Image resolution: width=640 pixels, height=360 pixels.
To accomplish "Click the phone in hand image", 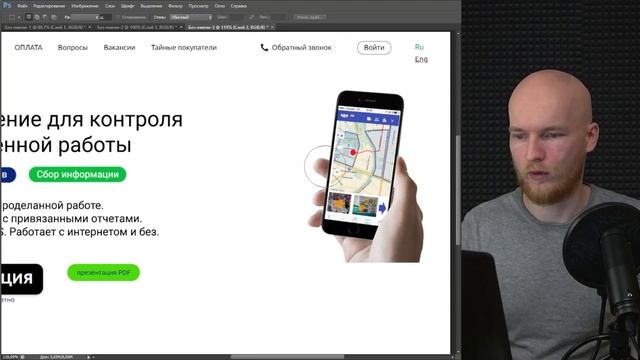I will (x=365, y=176).
